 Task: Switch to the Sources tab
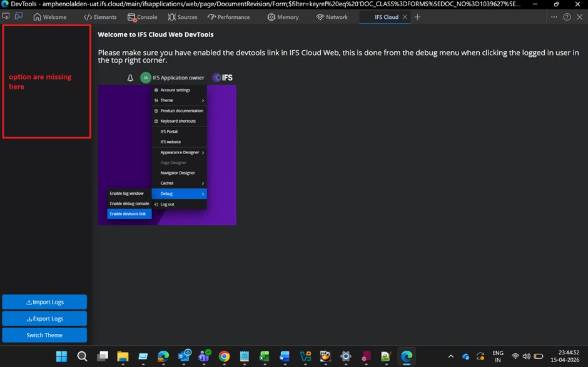[183, 17]
